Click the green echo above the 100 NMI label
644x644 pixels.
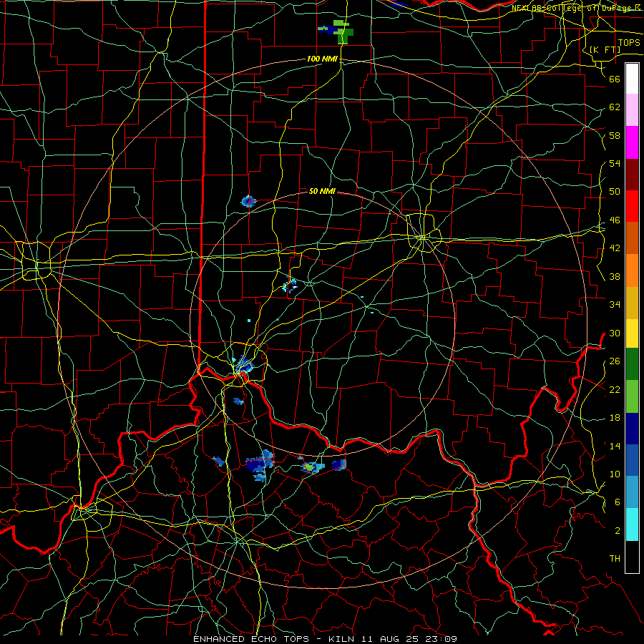tap(343, 32)
